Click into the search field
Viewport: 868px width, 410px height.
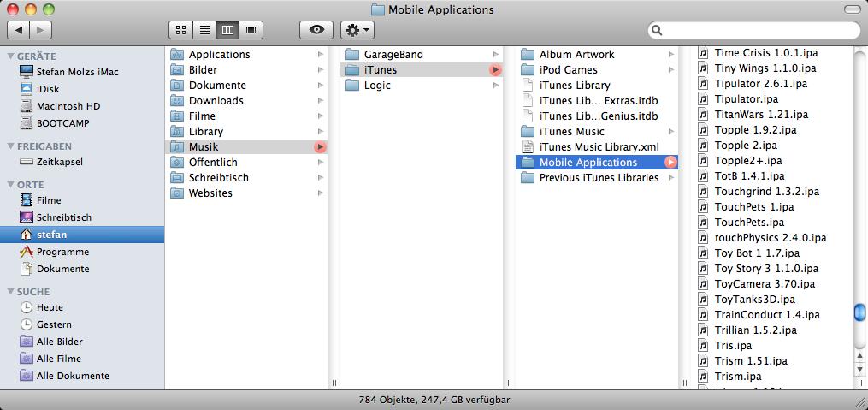point(754,30)
